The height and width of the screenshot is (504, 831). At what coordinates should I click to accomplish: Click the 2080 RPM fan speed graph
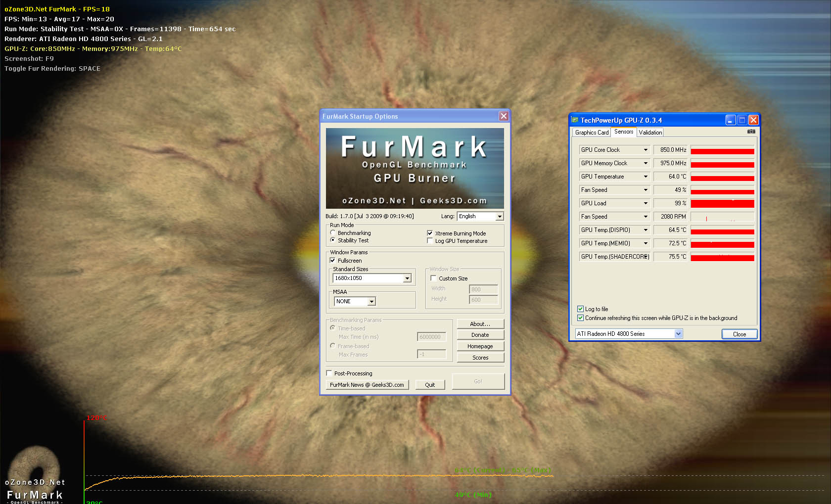(x=722, y=216)
